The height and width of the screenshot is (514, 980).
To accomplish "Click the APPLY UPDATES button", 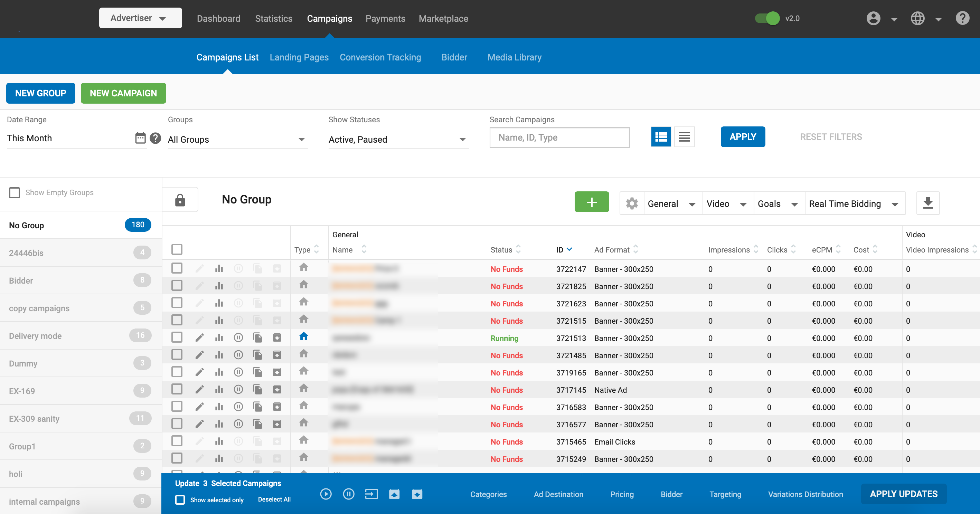I will (x=904, y=494).
